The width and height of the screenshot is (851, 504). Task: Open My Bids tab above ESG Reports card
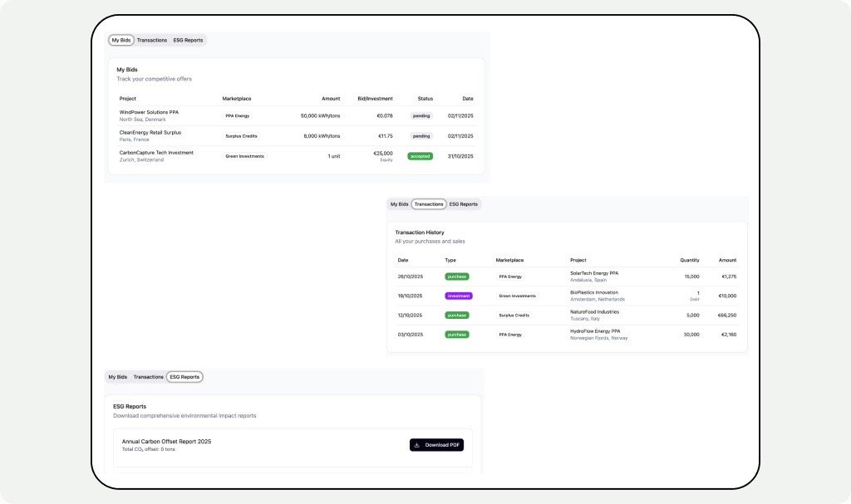118,377
